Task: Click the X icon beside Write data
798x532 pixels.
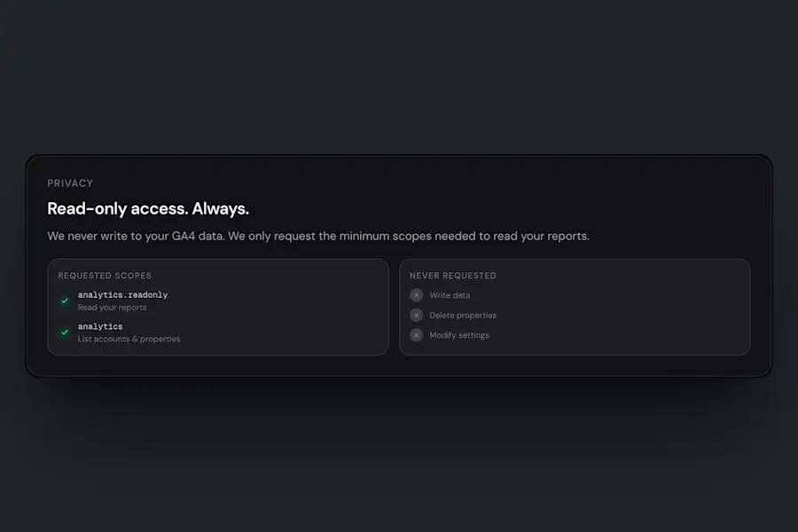Action: point(417,295)
